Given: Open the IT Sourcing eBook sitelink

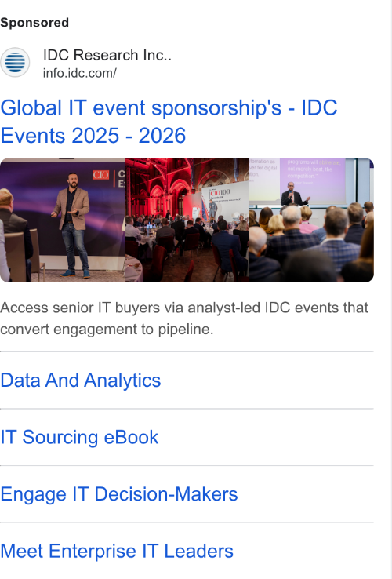Looking at the screenshot, I should coord(79,437).
